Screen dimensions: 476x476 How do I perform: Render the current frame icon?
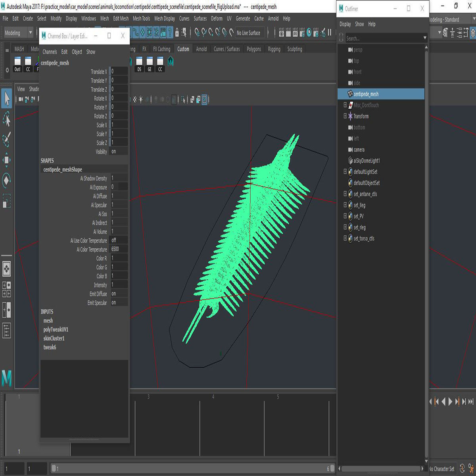(x=288, y=33)
